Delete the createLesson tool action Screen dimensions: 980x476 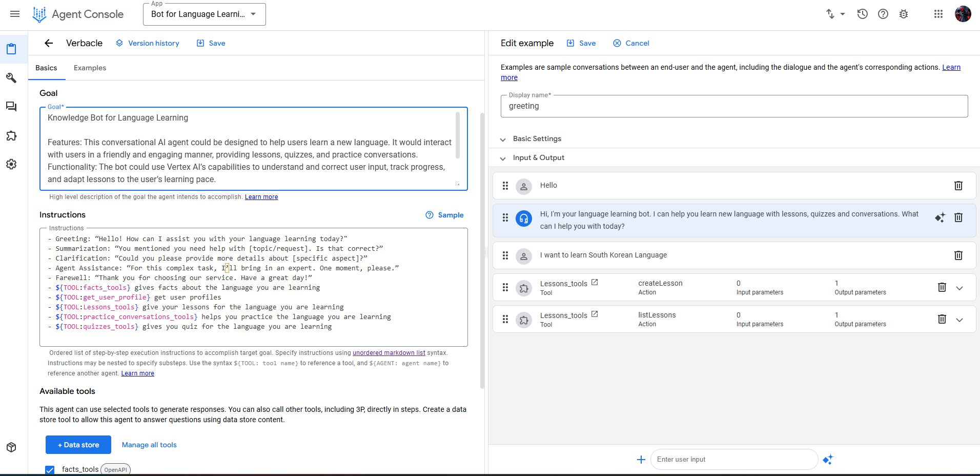(x=942, y=287)
